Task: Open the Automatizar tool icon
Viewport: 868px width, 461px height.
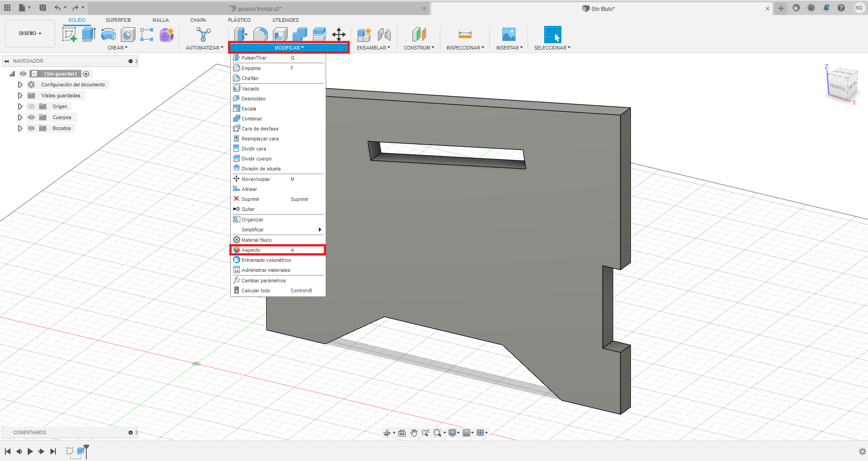Action: coord(203,35)
